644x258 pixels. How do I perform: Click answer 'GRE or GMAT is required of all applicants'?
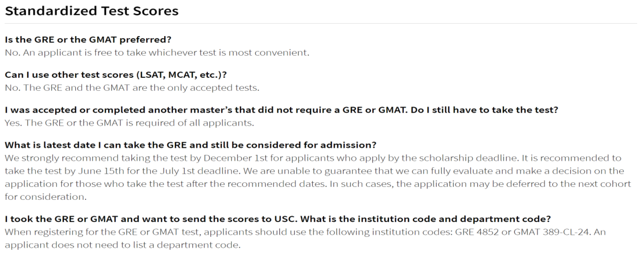129,123
